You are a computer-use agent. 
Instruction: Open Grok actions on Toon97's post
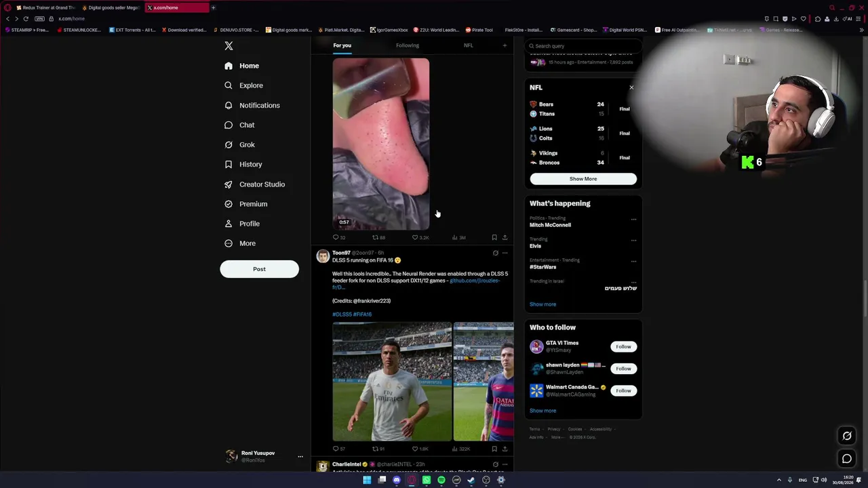pos(495,253)
